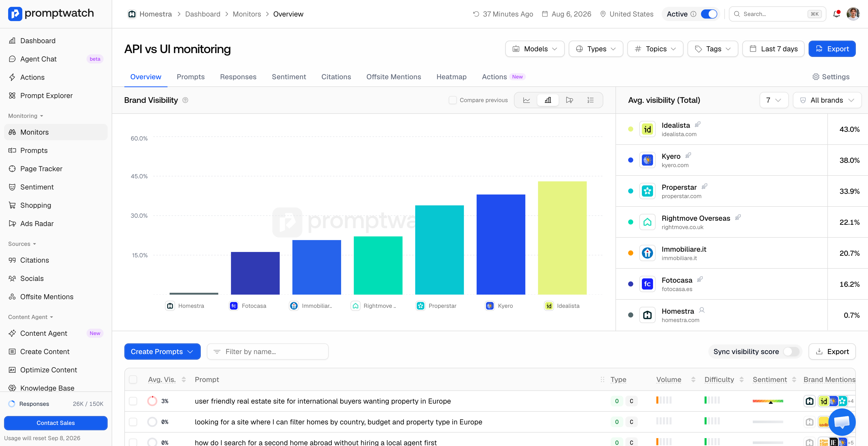Viewport: 868px width, 446px height.
Task: Open the brand count 7 dropdown
Action: [x=774, y=100]
